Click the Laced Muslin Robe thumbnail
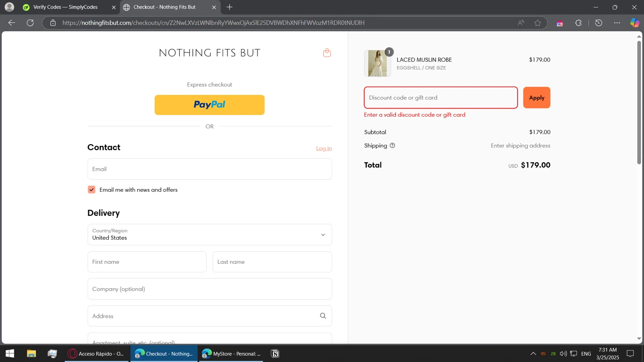 [377, 63]
